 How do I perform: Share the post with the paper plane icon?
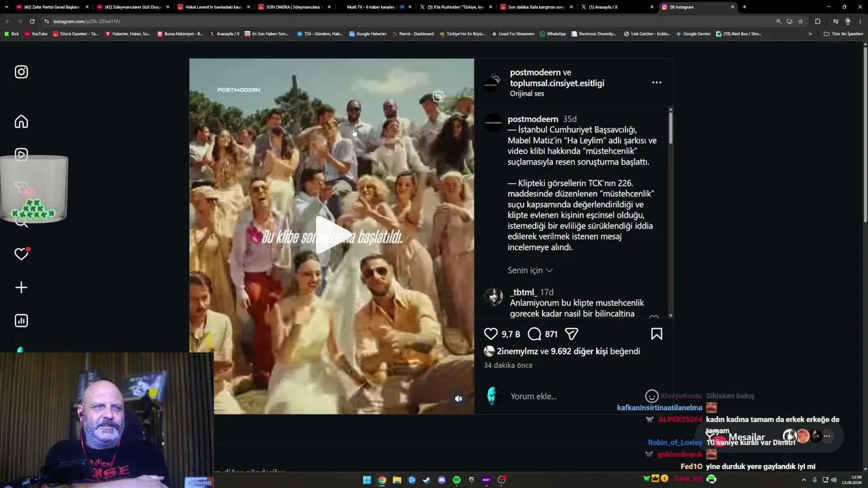[572, 333]
